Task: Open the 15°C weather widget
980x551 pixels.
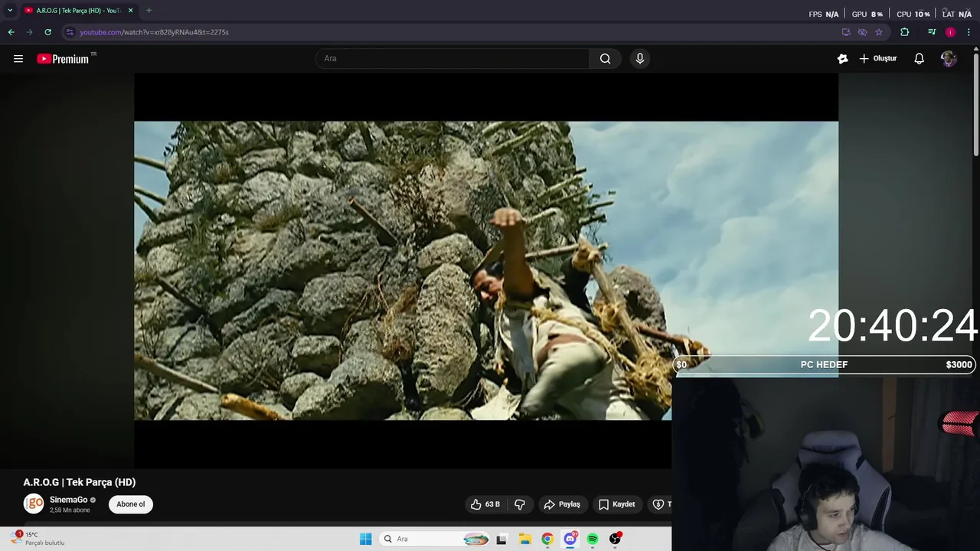Action: (38, 539)
